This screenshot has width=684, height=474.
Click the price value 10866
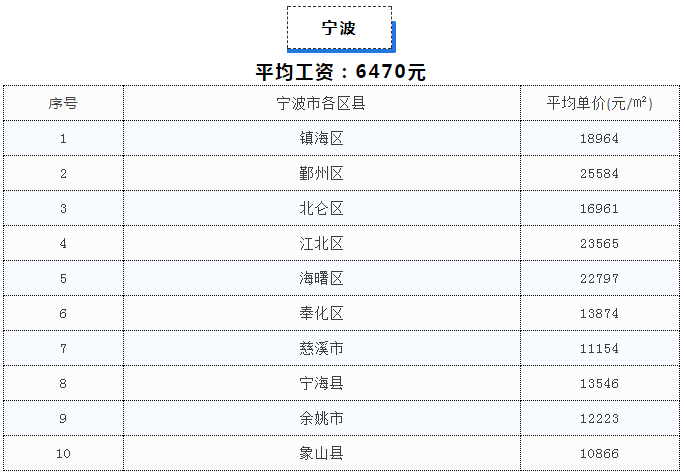click(x=599, y=454)
